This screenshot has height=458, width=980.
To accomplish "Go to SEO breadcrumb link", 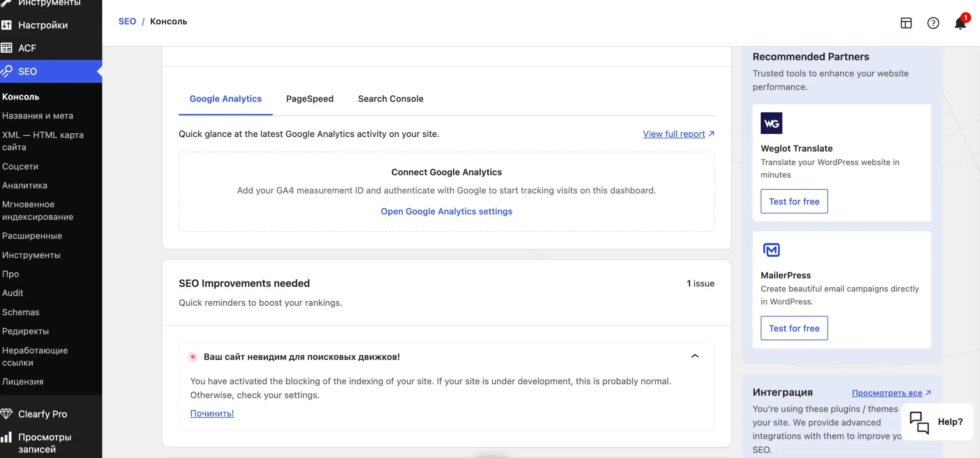I will click(127, 21).
